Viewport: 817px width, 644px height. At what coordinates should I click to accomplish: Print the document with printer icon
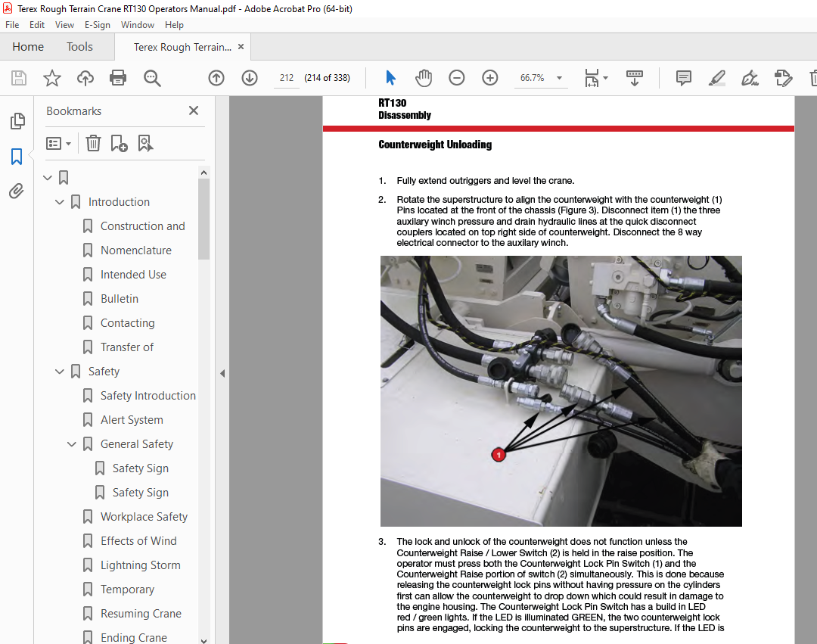click(x=118, y=78)
